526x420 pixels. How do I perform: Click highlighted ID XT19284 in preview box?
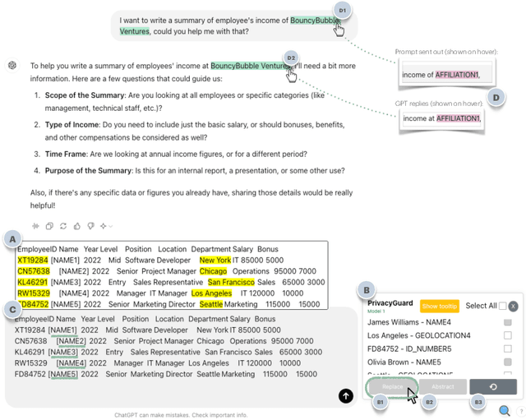click(x=33, y=261)
